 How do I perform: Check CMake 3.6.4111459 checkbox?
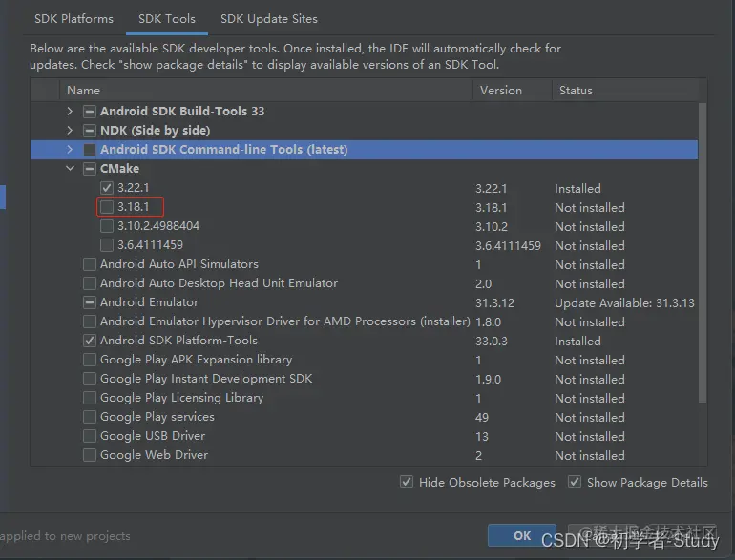point(107,245)
